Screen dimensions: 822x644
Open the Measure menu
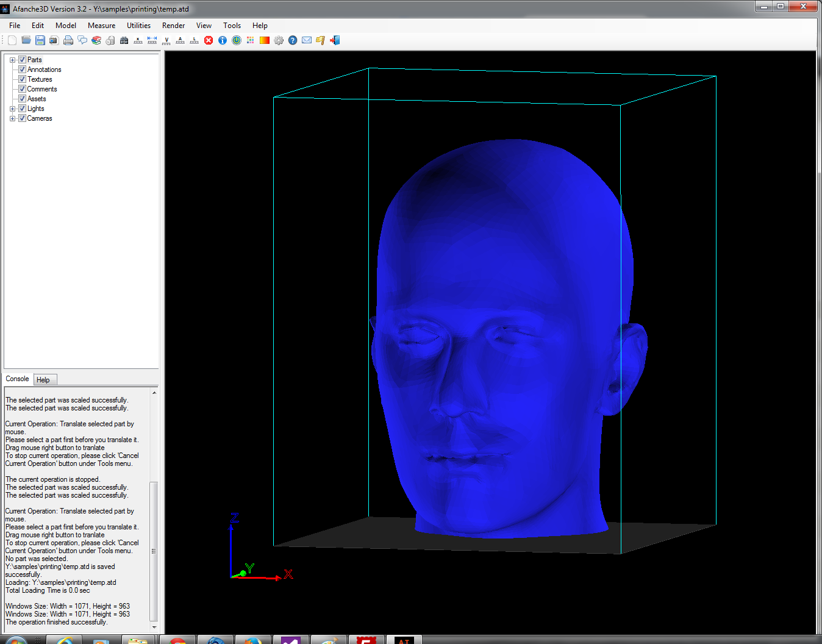coord(101,26)
